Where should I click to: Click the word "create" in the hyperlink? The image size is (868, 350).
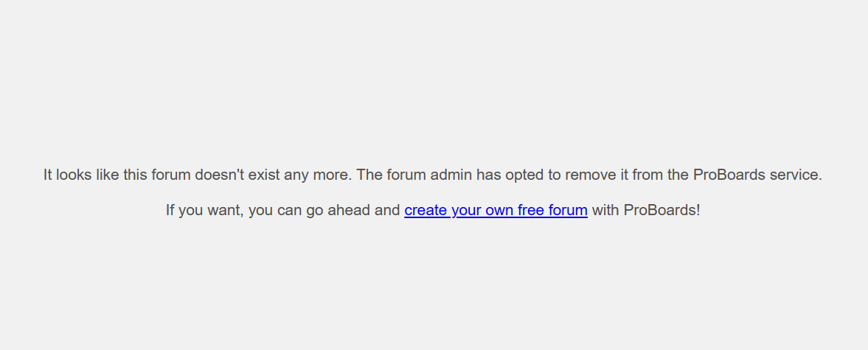(x=426, y=210)
